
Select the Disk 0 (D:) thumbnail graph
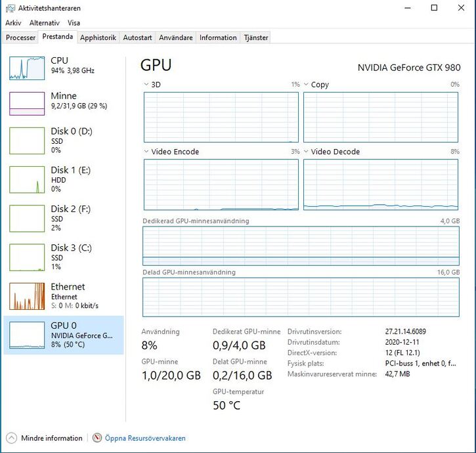click(x=27, y=140)
